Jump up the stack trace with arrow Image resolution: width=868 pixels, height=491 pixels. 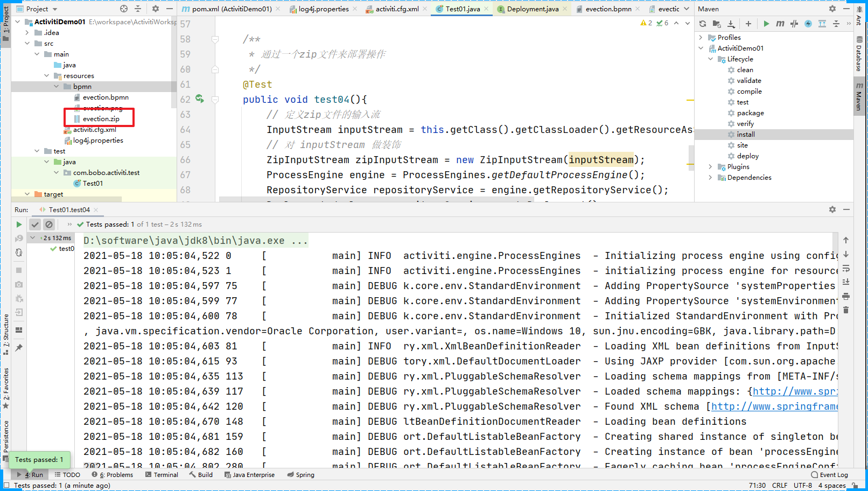click(846, 240)
